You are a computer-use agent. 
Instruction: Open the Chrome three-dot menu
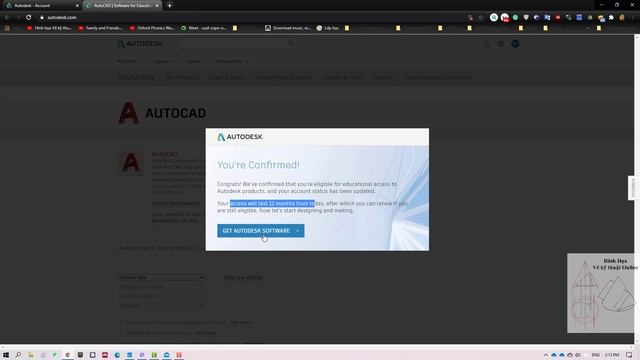click(x=632, y=18)
